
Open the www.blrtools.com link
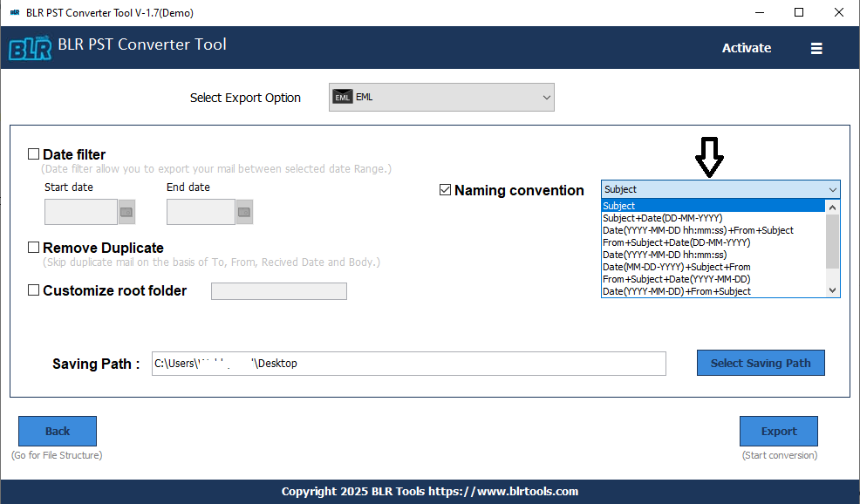click(528, 491)
